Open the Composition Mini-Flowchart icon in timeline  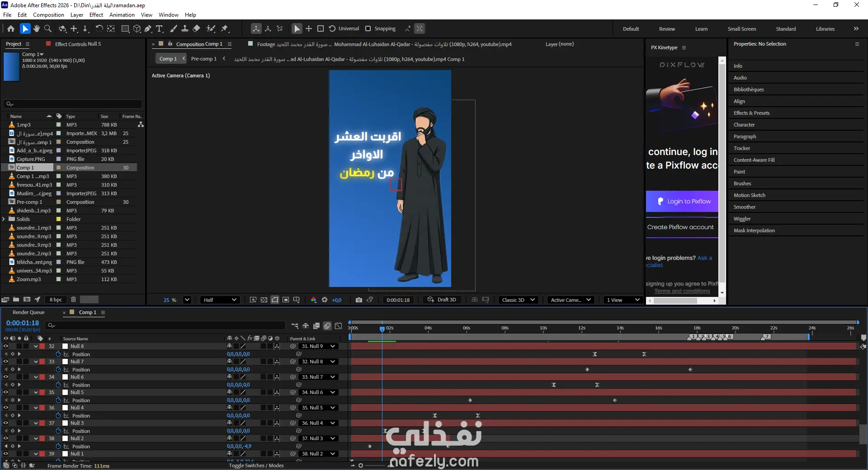pos(295,325)
